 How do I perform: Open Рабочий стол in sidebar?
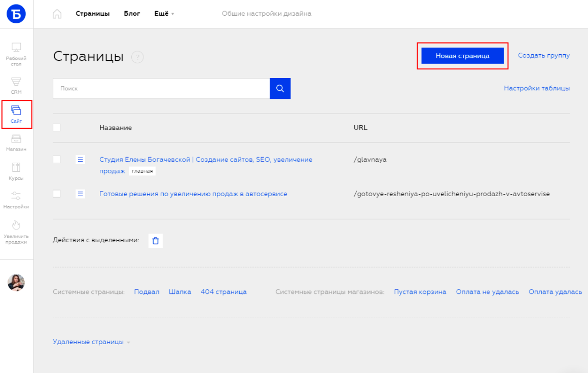point(16,54)
